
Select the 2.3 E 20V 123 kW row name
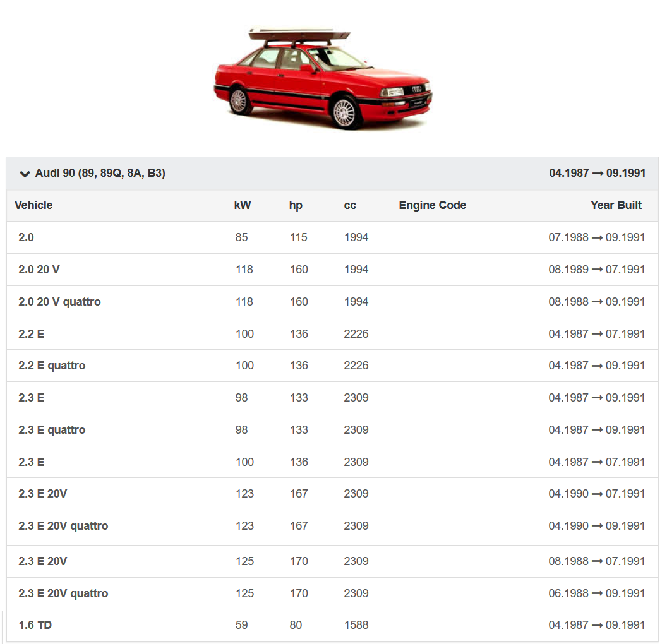[x=42, y=494]
